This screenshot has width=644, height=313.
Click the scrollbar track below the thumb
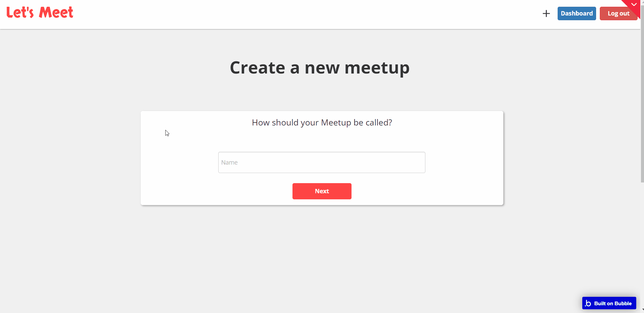tap(642, 243)
